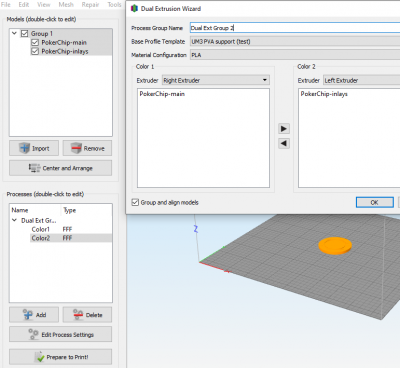Collapse the Group 1 tree node
This screenshot has height=368, width=400.
pyautogui.click(x=14, y=33)
